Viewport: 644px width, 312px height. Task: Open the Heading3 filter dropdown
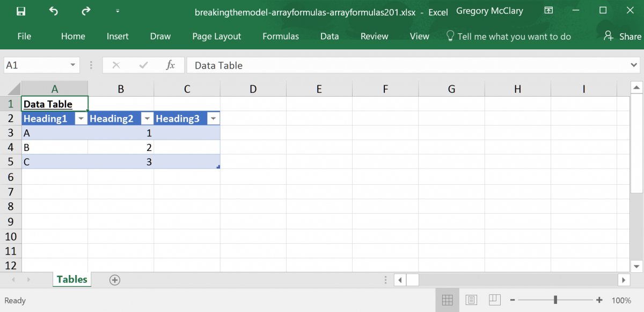coord(213,118)
